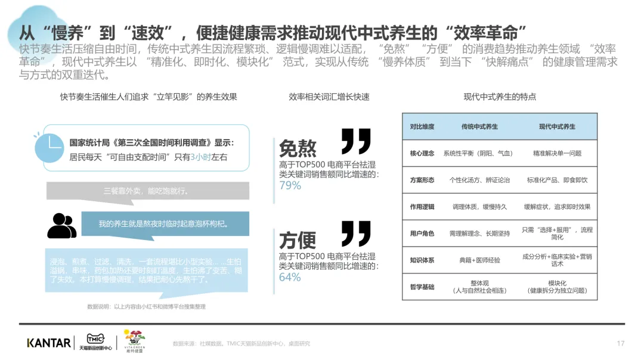Click the cell 典籍+医师经验

coord(479,260)
